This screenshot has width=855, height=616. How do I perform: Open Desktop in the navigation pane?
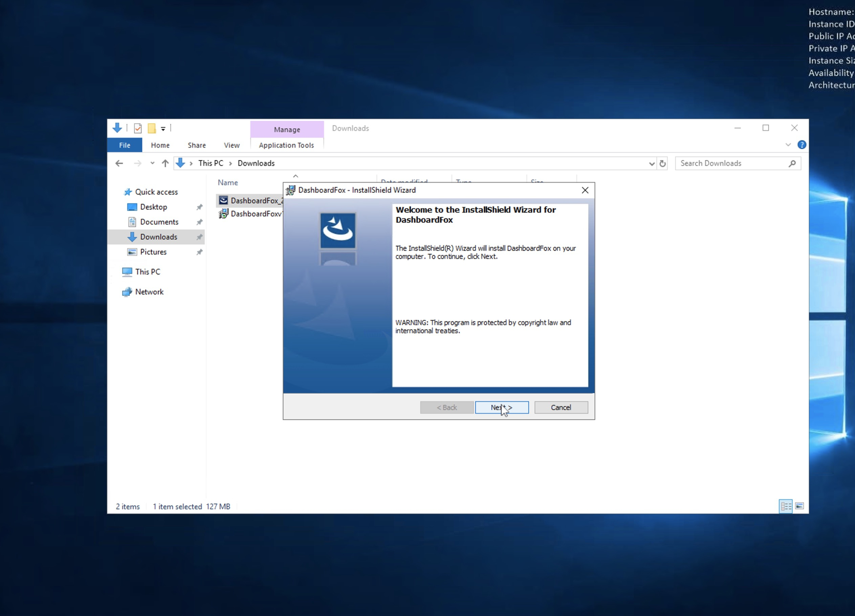153,207
